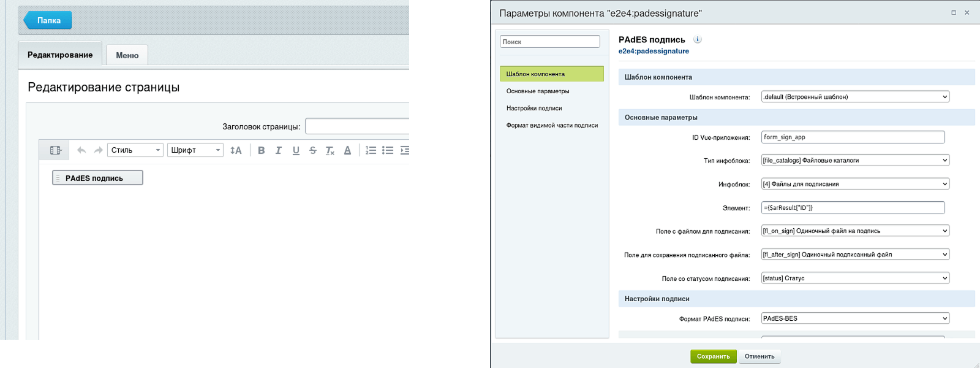Open the Формат PAdES подписи dropdown
Screen dimensions: 980x368
pyautogui.click(x=856, y=318)
